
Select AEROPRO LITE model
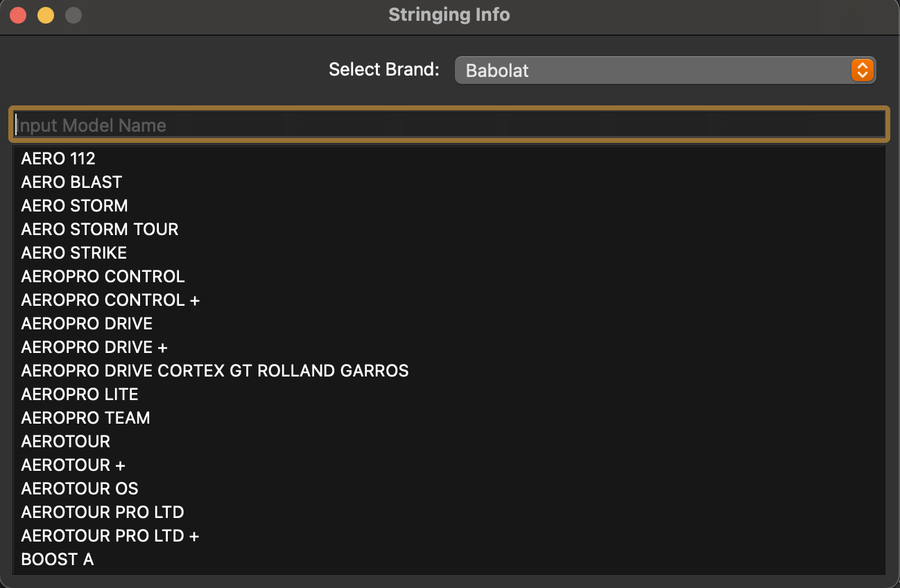click(79, 394)
